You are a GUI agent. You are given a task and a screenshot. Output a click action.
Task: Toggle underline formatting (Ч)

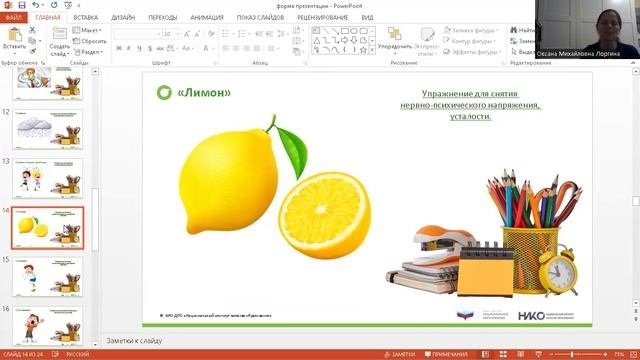pyautogui.click(x=139, y=48)
